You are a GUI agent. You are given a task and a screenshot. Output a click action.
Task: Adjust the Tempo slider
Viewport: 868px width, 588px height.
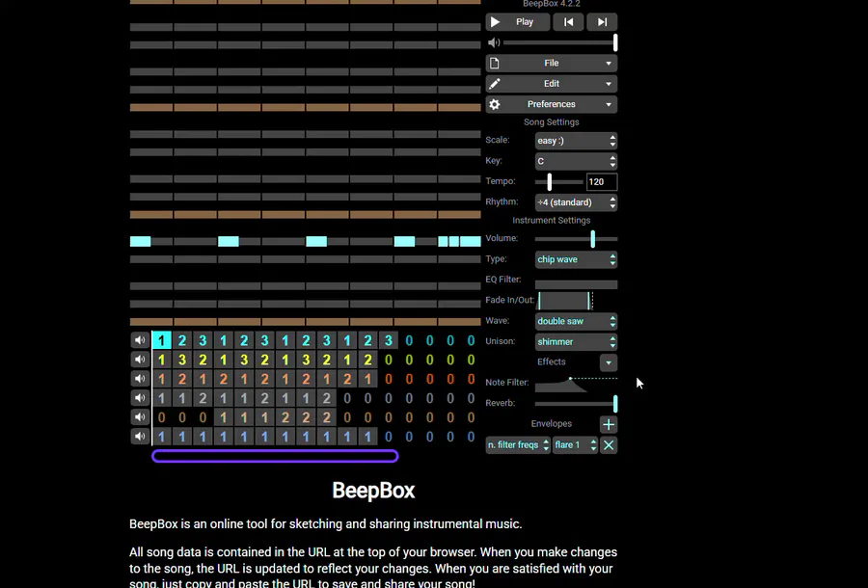(559, 181)
